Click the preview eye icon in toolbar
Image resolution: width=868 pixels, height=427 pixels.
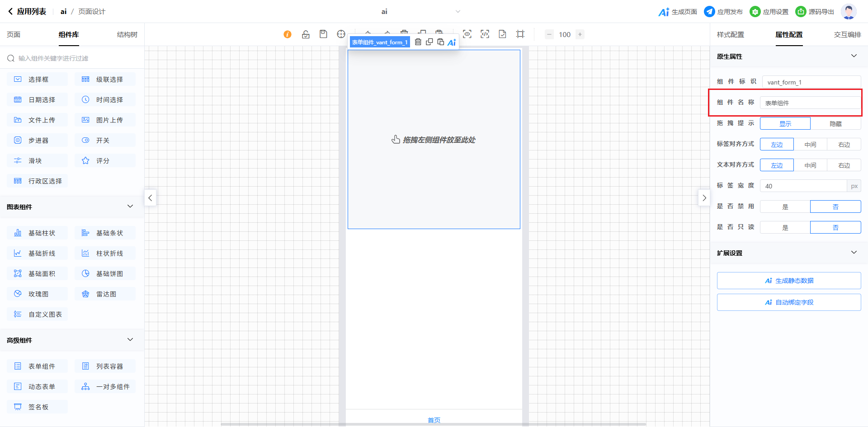(467, 34)
